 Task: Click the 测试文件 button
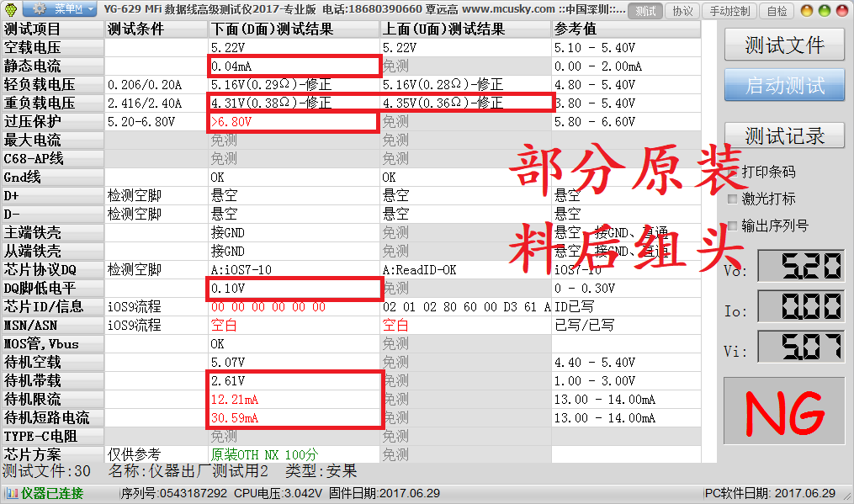click(x=784, y=45)
